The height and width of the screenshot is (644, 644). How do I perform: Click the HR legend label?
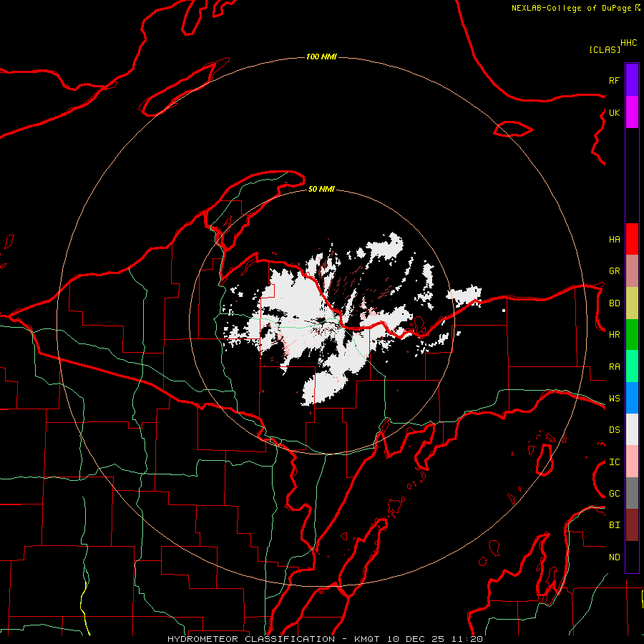coord(614,335)
